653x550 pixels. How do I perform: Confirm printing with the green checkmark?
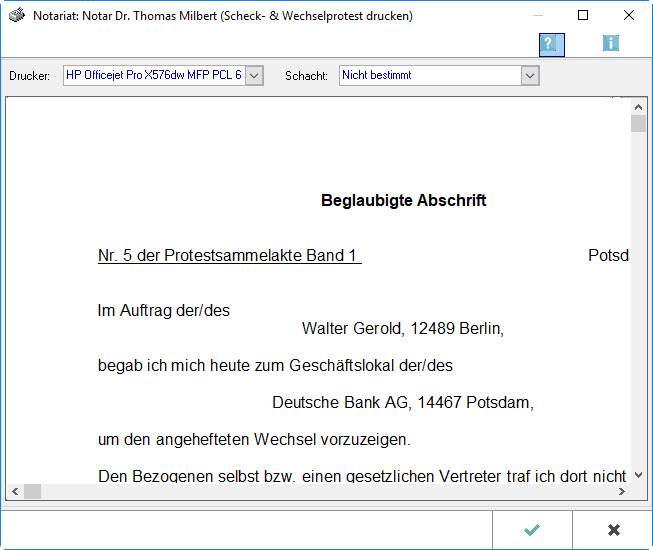tap(532, 530)
